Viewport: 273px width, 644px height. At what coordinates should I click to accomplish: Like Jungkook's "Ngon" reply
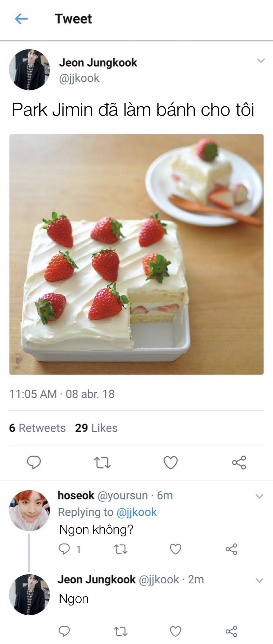pos(176,631)
